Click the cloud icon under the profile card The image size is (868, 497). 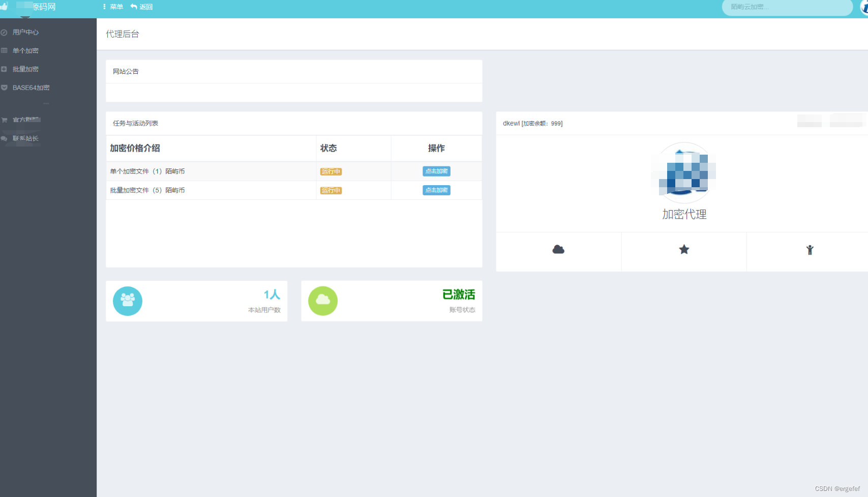(x=558, y=249)
